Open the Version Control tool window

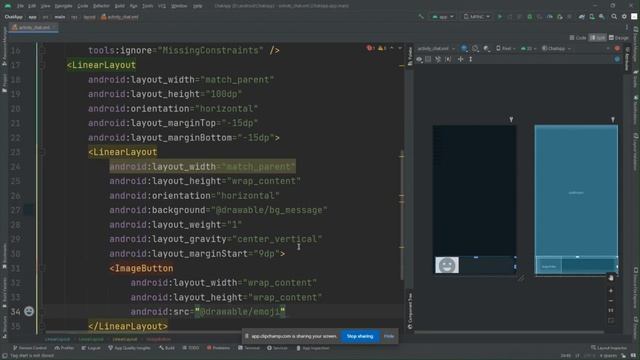30,348
